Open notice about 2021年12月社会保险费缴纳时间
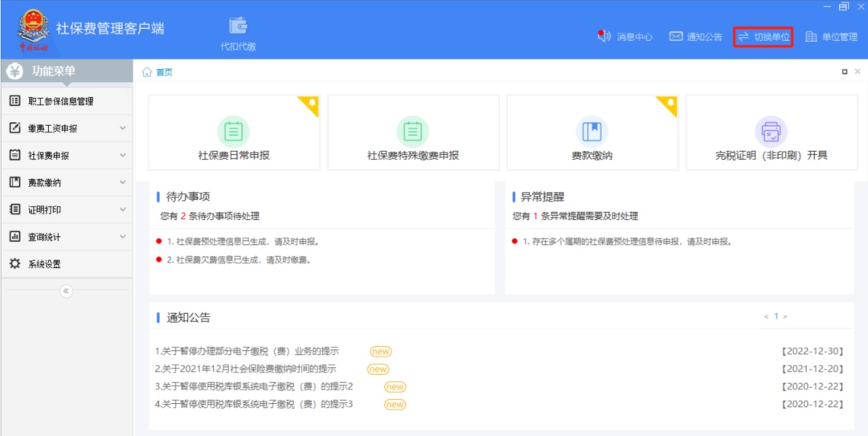Image resolution: width=868 pixels, height=436 pixels. point(246,369)
